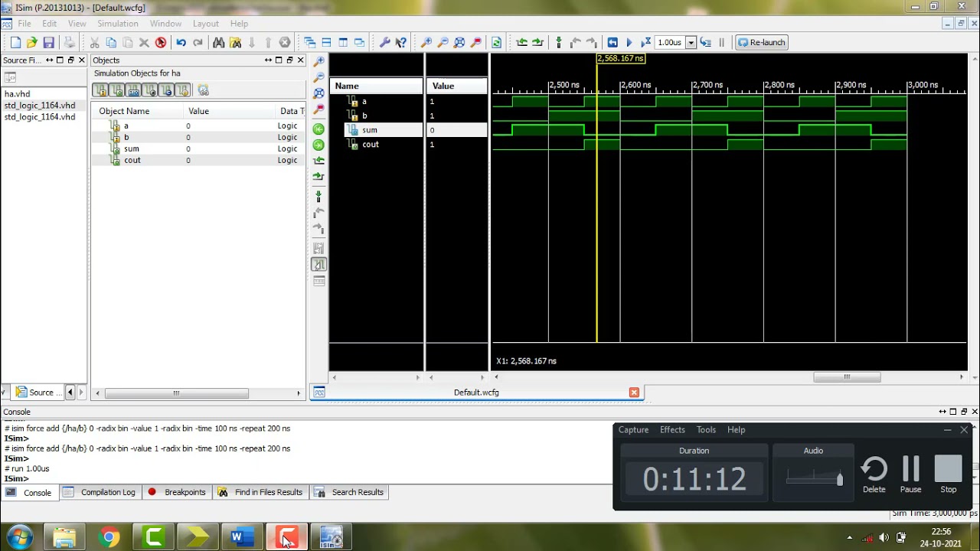Screen dimensions: 980x551
Task: Tile windows horizontally icon
Action: point(326,43)
